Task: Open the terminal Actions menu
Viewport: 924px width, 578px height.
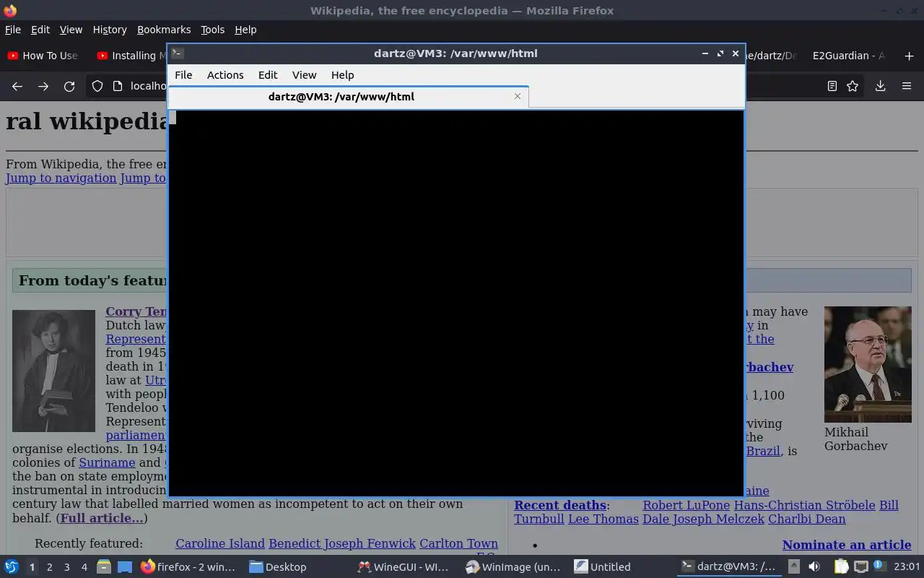Action: tap(225, 75)
